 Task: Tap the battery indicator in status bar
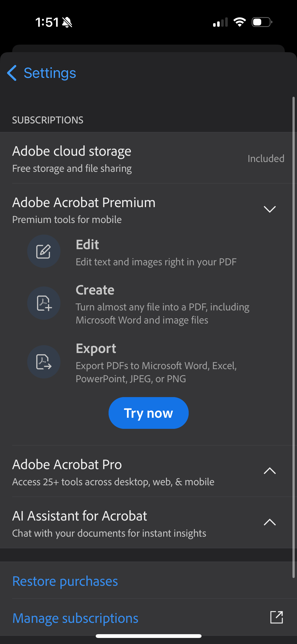click(x=261, y=22)
